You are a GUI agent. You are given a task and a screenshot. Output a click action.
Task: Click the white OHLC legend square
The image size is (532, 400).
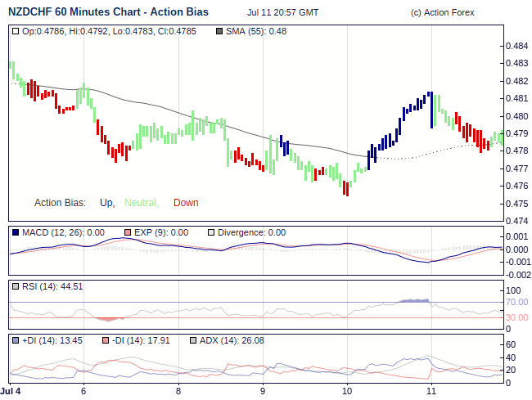16,31
